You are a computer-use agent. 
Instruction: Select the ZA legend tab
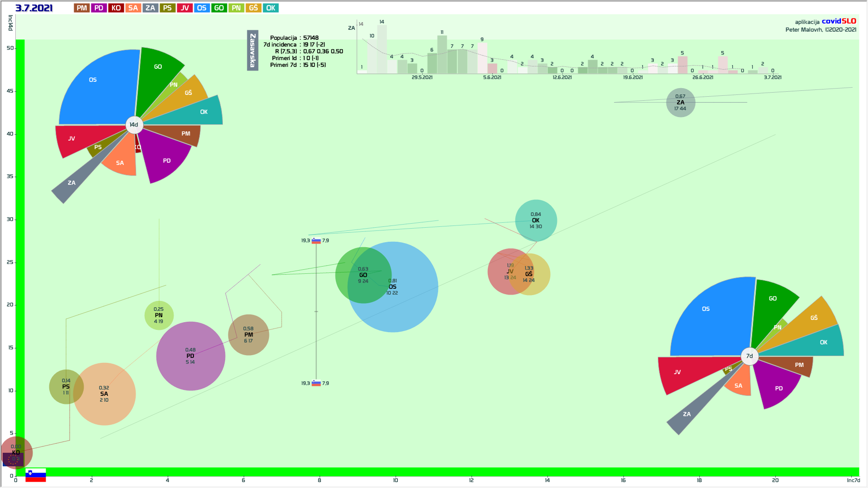click(150, 8)
